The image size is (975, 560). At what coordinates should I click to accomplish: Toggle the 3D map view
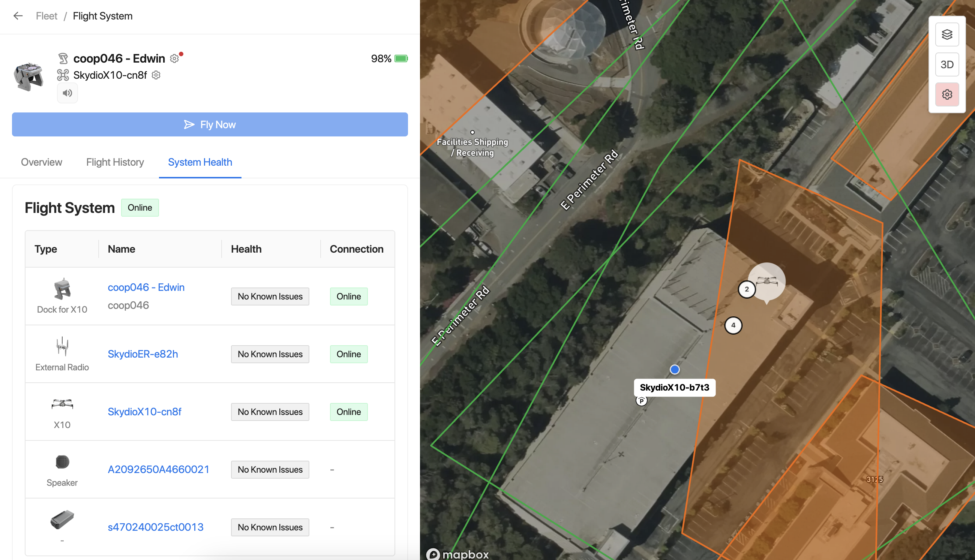click(x=947, y=64)
